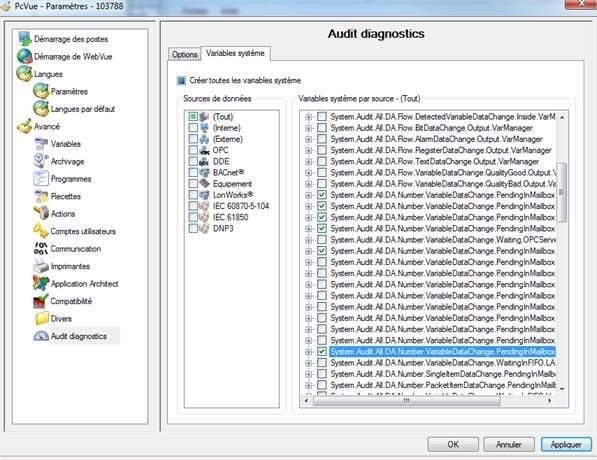Switch to the Options tab
This screenshot has width=597, height=460.
tap(184, 54)
